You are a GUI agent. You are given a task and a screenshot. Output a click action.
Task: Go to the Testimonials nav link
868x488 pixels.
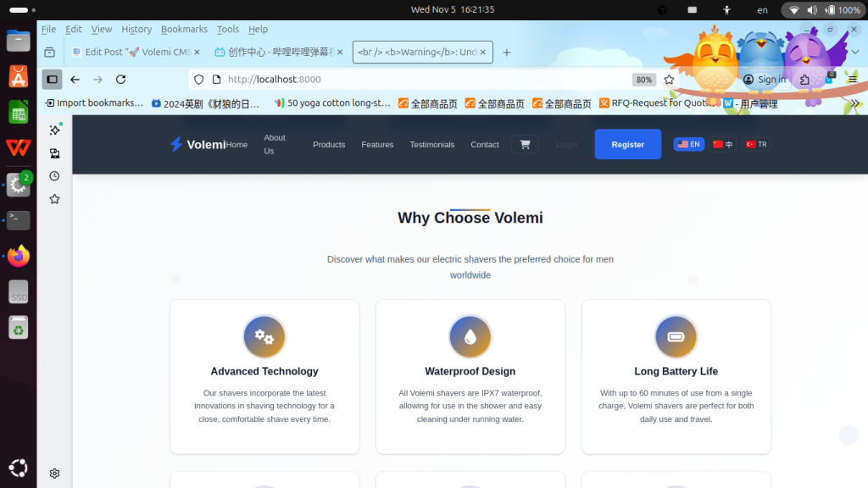click(431, 145)
